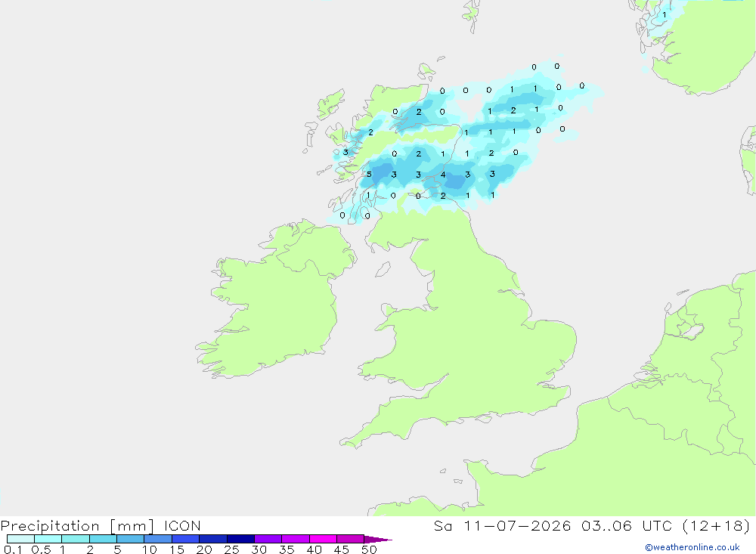The width and height of the screenshot is (756, 554).
Task: Pick the 15–20 mm legend color swatch
Action: click(x=186, y=539)
